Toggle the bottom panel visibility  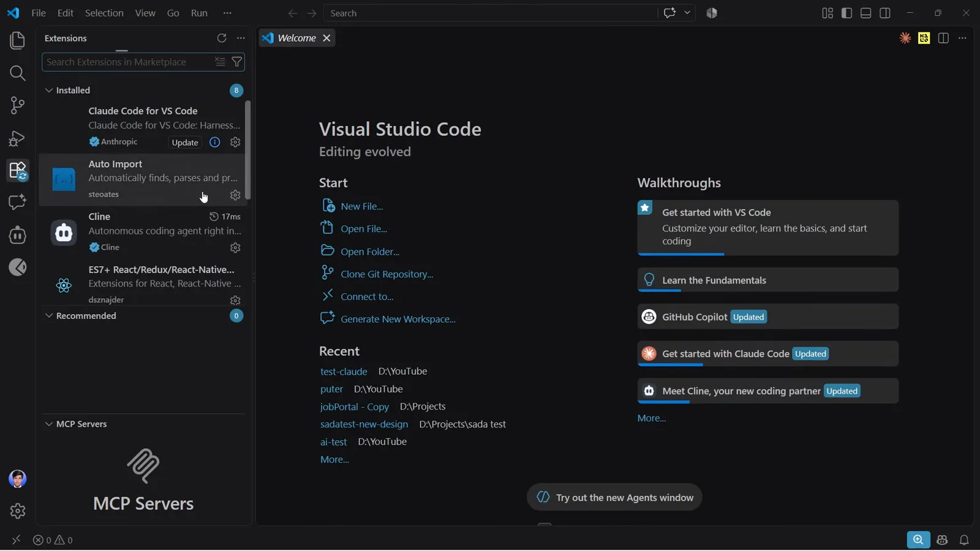point(866,13)
